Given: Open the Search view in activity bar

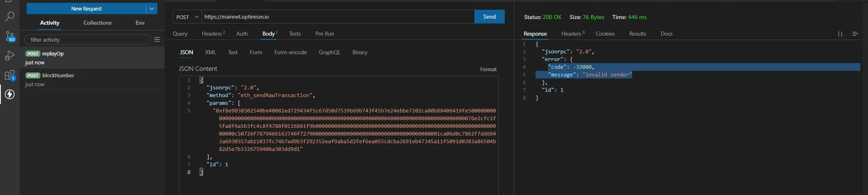Looking at the screenshot, I should 9,17.
